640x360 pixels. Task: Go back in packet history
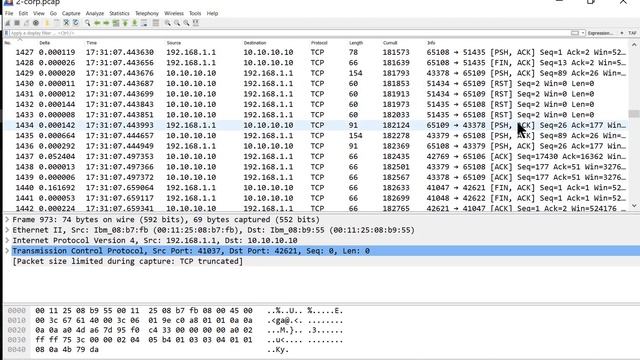tap(97, 23)
